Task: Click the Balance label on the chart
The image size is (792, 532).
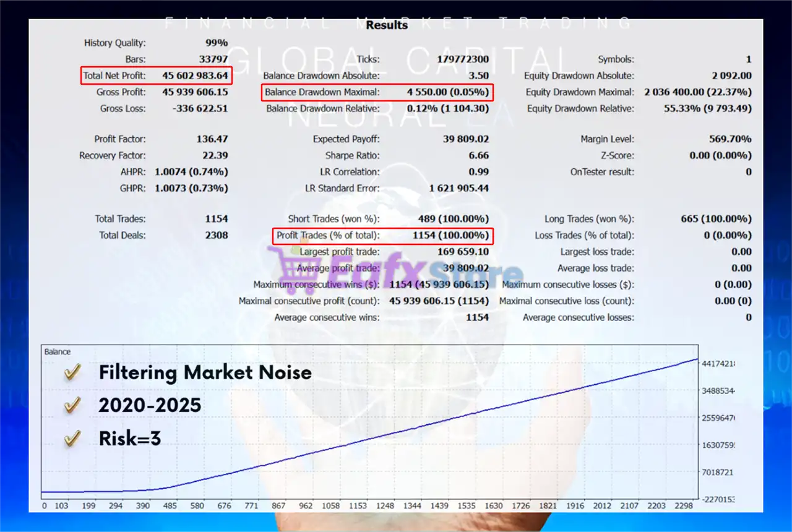Action: [x=58, y=352]
